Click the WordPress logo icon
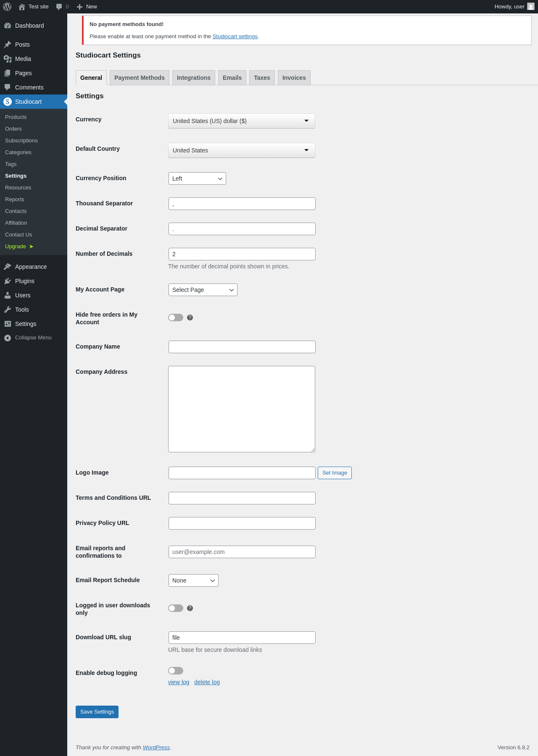The height and width of the screenshot is (756, 538). [x=7, y=7]
